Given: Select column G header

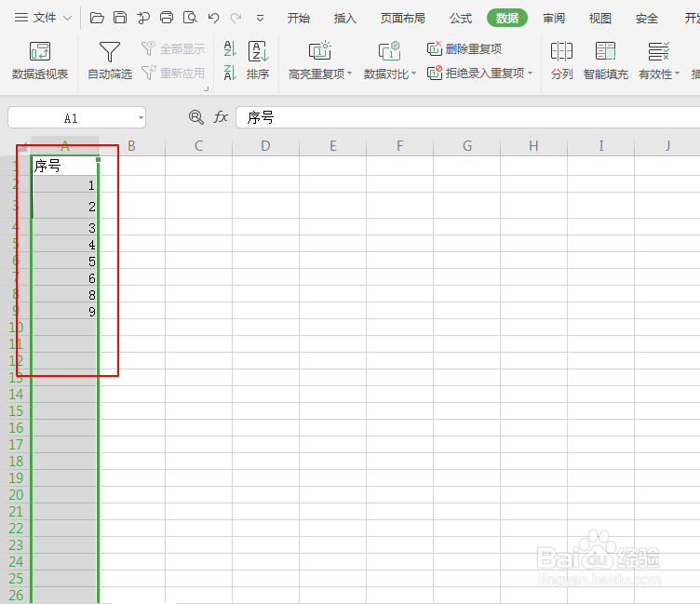Looking at the screenshot, I should pos(467,146).
